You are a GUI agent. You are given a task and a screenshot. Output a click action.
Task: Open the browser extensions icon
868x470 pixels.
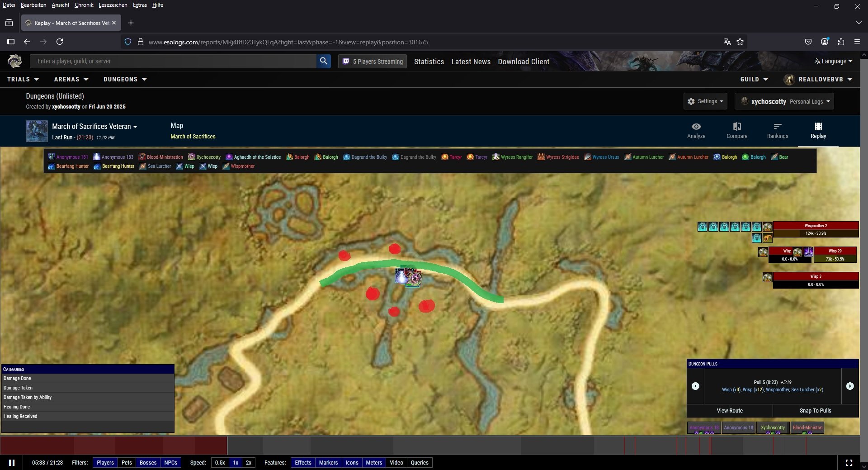point(841,42)
